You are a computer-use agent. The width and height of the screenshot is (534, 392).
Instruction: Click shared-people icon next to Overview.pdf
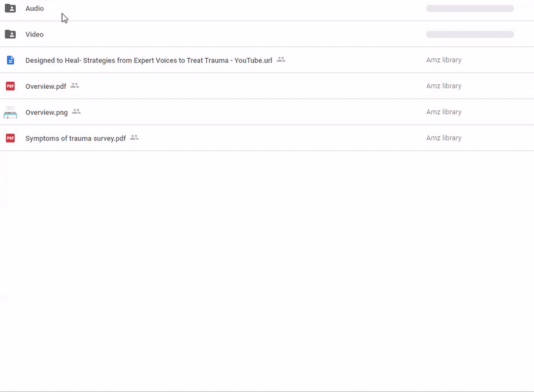[75, 85]
